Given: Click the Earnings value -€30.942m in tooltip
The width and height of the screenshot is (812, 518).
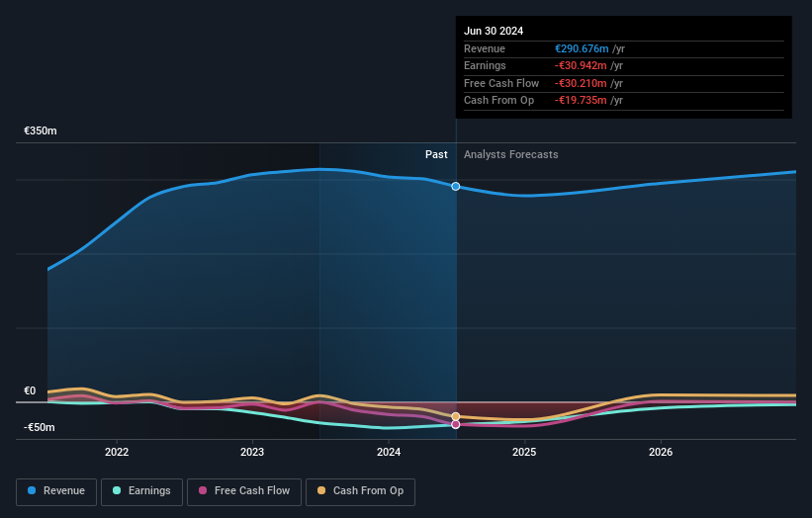Looking at the screenshot, I should click(581, 65).
